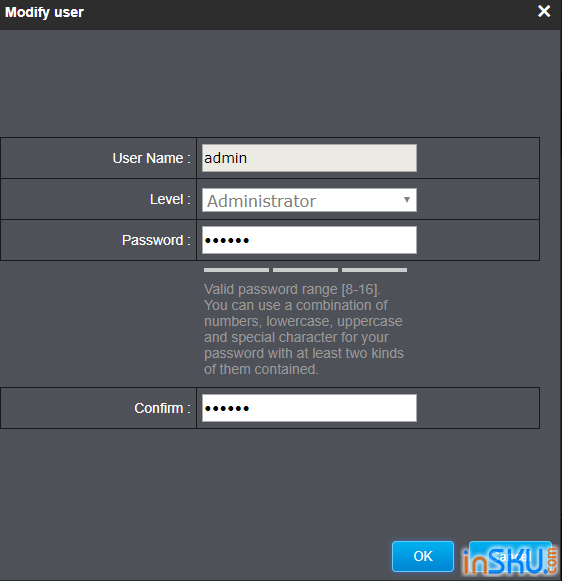
Task: Click the empty cell right of Confirm field
Action: (478, 408)
